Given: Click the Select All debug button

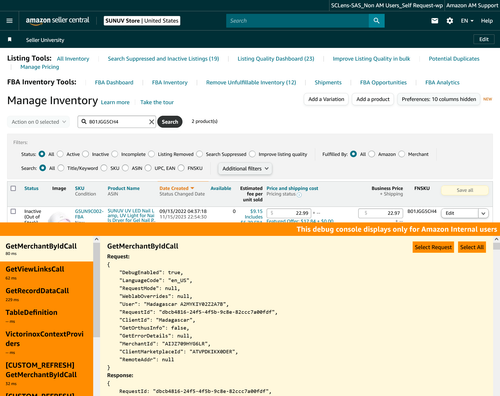Looking at the screenshot, I should coord(472,247).
